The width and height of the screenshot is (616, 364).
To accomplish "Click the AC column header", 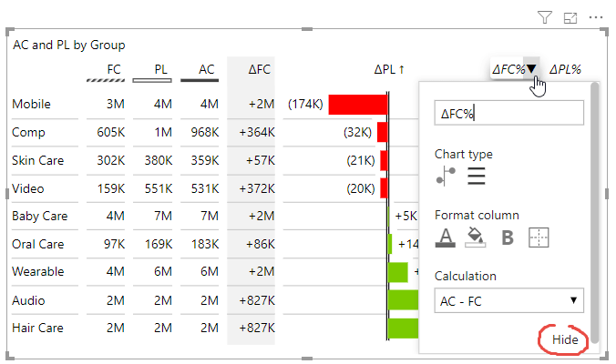I will coord(207,69).
